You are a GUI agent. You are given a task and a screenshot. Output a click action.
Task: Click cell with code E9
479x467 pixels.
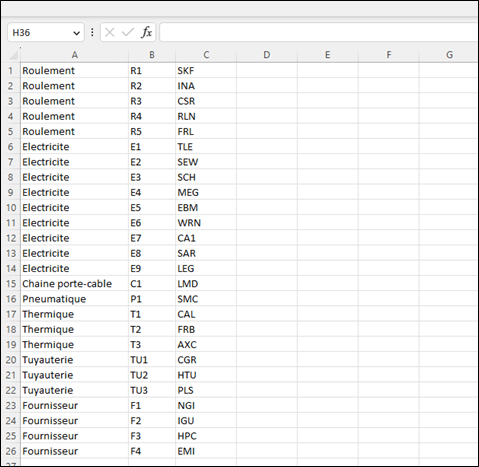click(x=152, y=268)
